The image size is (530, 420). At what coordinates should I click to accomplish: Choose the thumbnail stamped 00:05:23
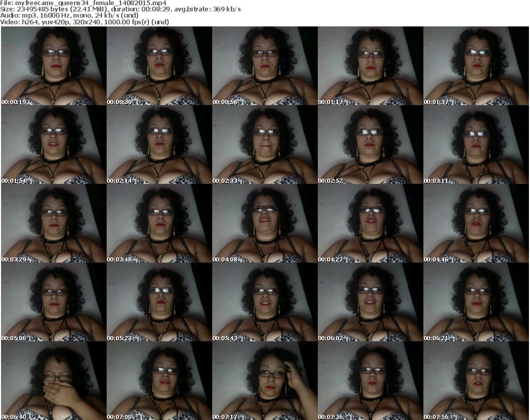159,302
